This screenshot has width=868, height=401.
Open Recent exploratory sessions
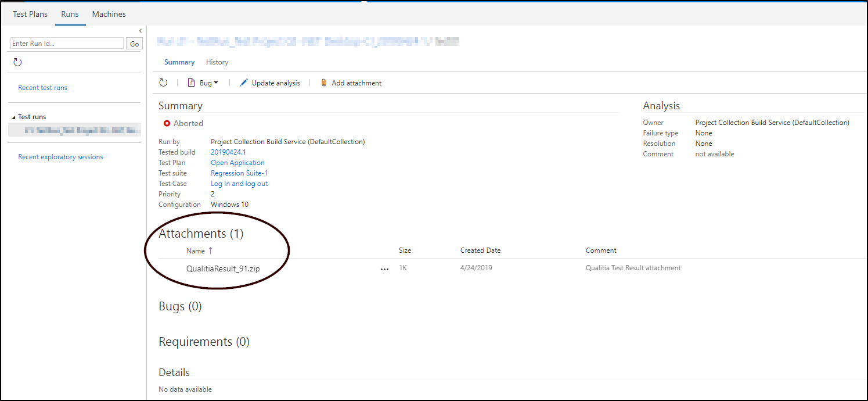60,156
